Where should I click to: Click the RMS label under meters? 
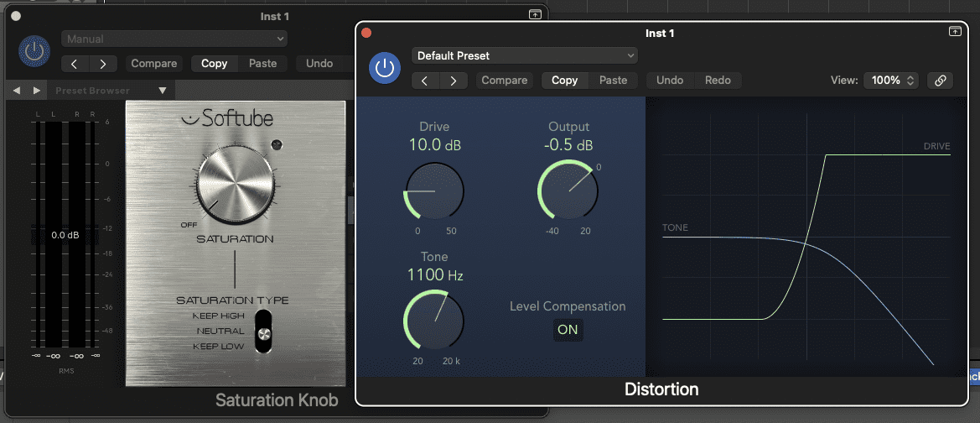[x=65, y=370]
